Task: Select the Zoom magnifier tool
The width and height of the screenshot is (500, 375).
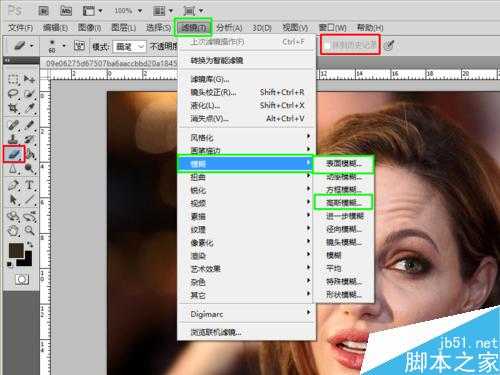Action: click(x=30, y=230)
